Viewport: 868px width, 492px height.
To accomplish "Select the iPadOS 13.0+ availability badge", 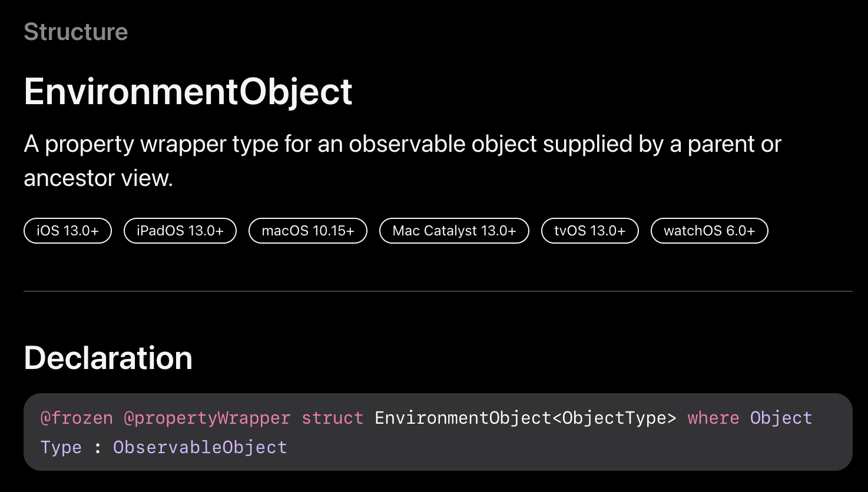I will (x=180, y=231).
